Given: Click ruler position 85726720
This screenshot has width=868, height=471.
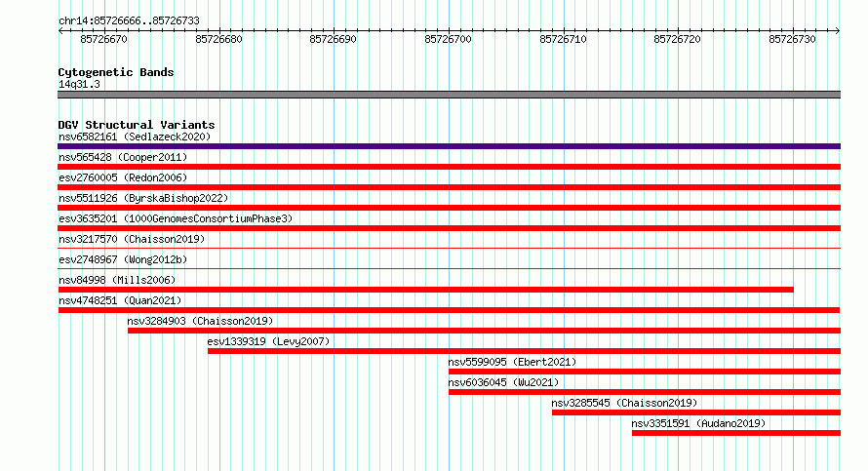Looking at the screenshot, I should point(677,39).
